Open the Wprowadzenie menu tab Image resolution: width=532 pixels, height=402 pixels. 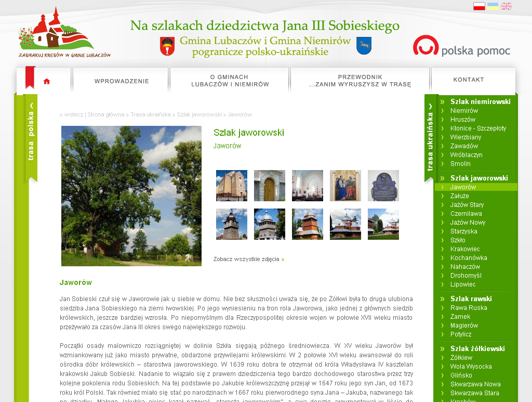tap(122, 81)
